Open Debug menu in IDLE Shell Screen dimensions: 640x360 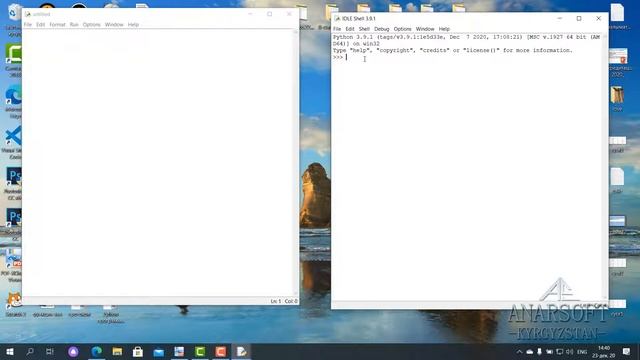381,29
